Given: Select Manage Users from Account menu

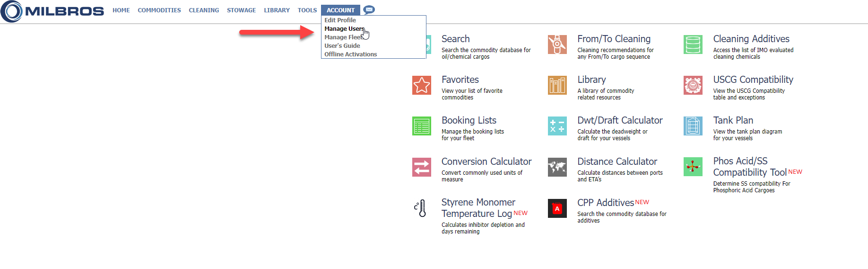Looking at the screenshot, I should pos(344,29).
